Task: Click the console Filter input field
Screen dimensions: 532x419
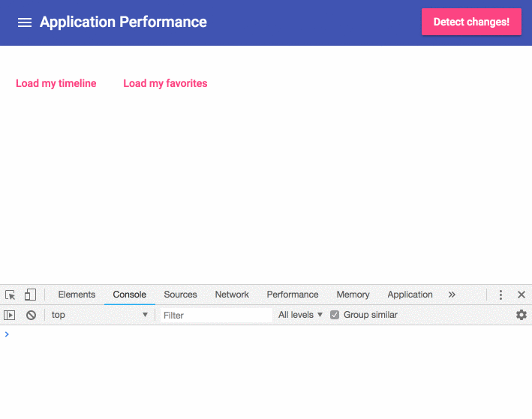Action: [216, 316]
